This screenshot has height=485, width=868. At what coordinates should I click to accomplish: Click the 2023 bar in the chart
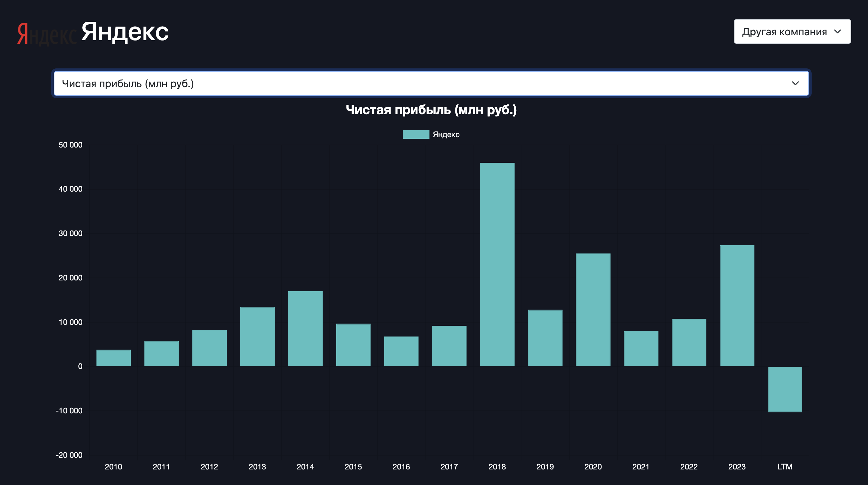(x=737, y=306)
